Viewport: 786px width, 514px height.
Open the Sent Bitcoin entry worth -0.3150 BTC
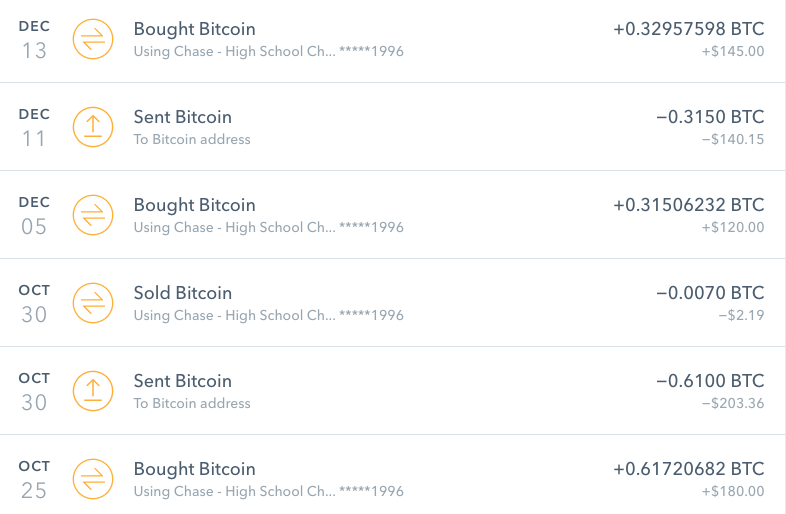[x=182, y=117]
